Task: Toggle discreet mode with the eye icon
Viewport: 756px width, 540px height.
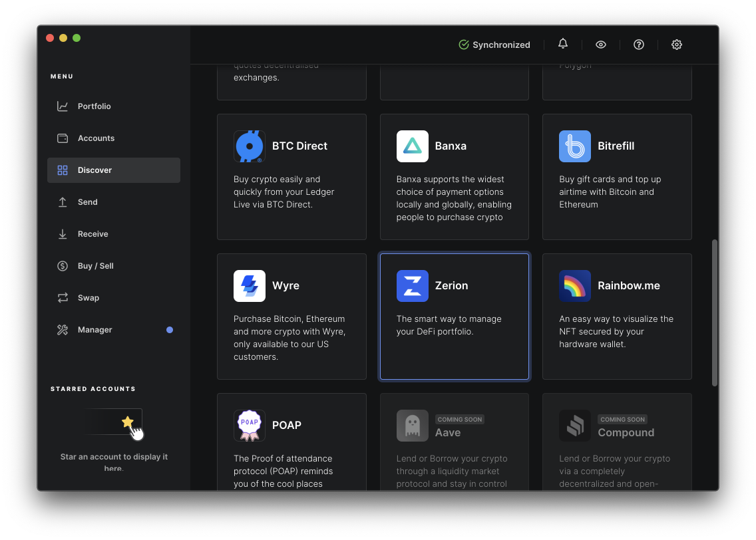Action: click(x=600, y=44)
